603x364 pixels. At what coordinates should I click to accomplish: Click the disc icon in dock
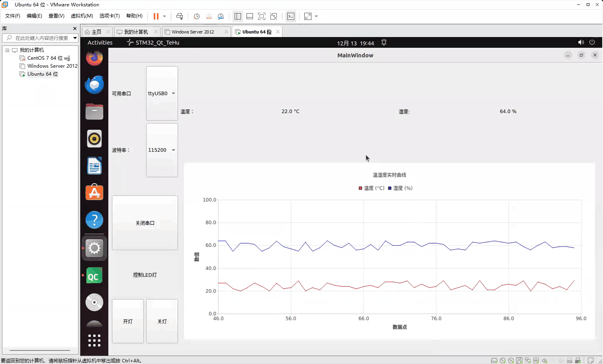pos(94,302)
